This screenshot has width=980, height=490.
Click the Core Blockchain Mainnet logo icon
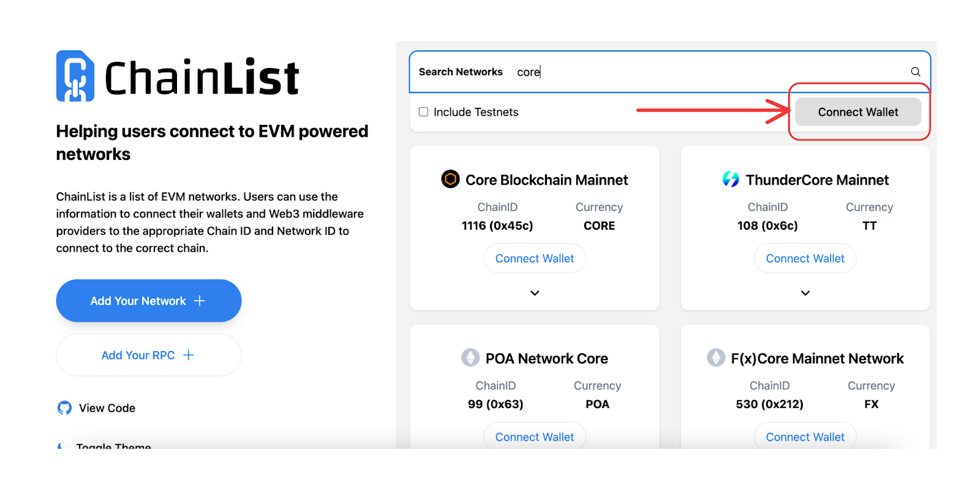coord(450,179)
